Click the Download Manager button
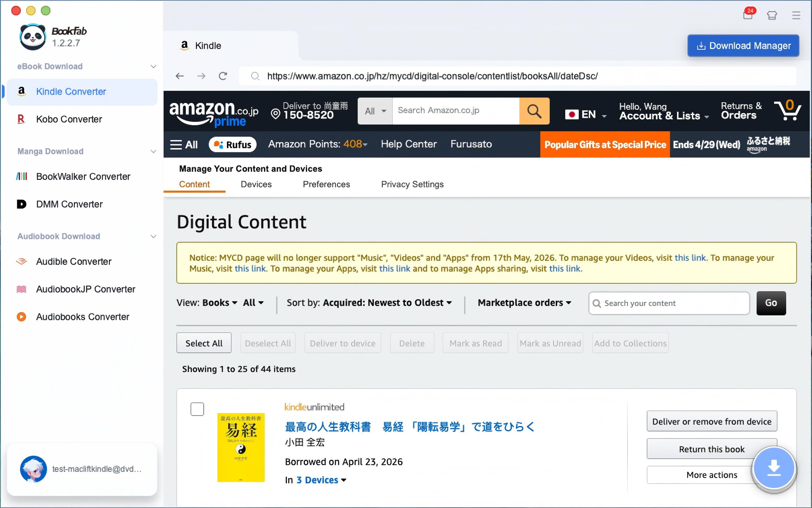Screen dimensions: 812x508 tap(743, 46)
